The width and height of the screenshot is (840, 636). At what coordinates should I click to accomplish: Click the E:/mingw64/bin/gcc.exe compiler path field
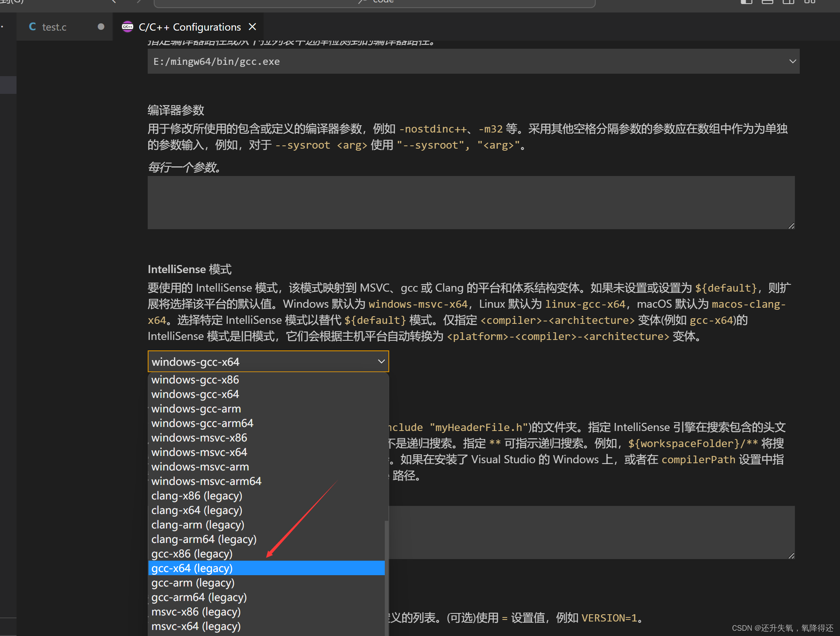click(x=473, y=62)
